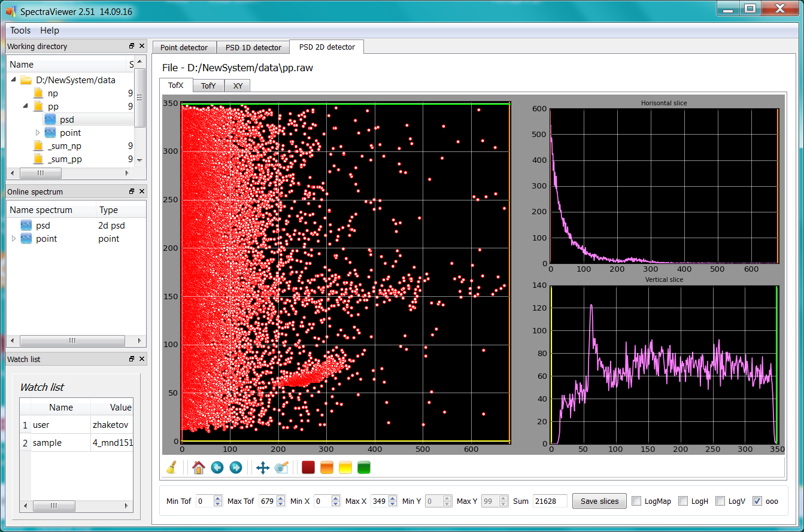Screen dimensions: 804x532
Task: Enable the LogMap checkbox
Action: click(636, 501)
